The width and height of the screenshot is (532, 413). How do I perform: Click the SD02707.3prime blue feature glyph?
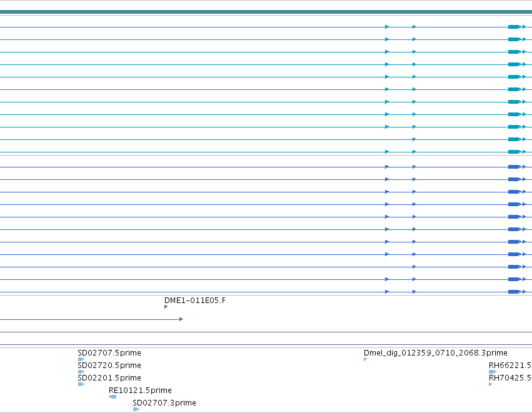(136, 410)
